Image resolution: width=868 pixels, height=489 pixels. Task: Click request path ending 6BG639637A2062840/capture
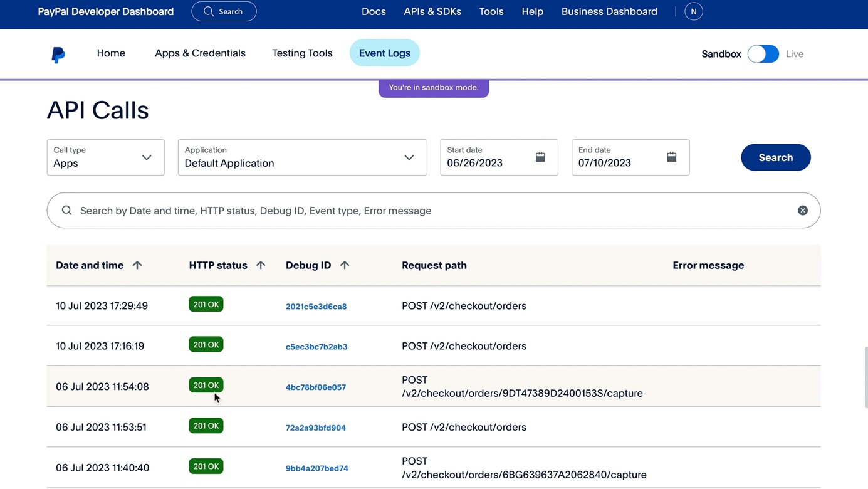(524, 468)
